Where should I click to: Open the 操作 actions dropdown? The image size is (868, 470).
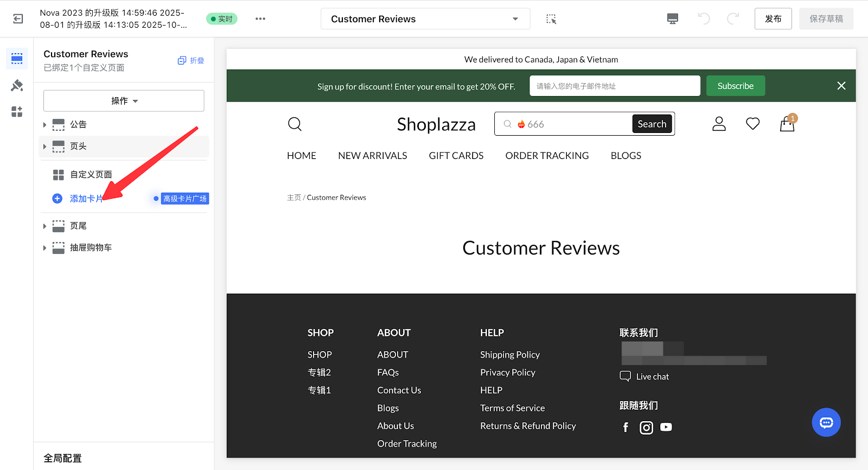[124, 101]
